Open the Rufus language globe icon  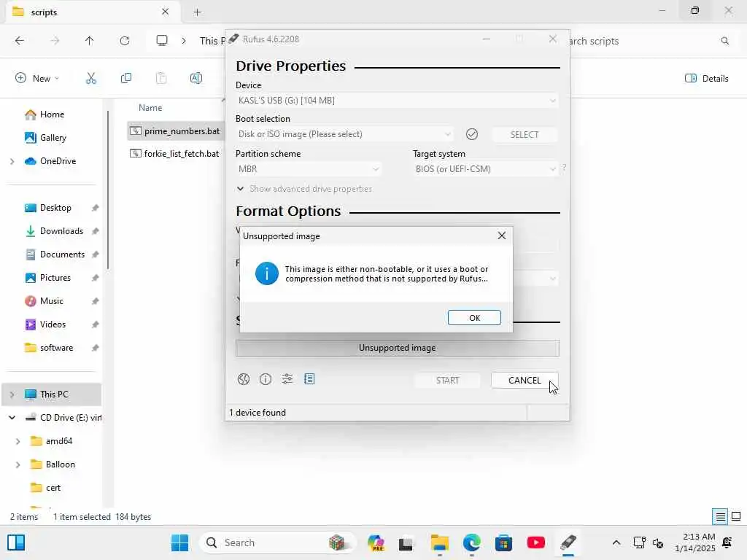[x=244, y=379]
